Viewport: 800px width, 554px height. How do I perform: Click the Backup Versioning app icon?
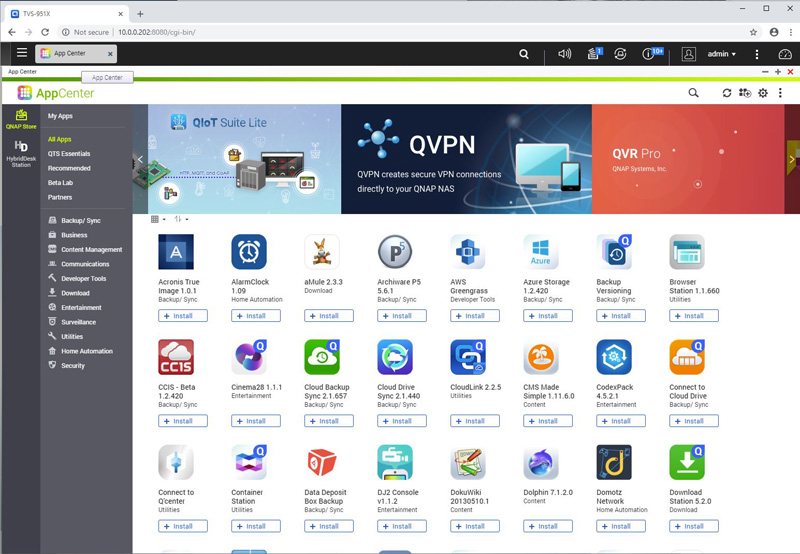(614, 251)
